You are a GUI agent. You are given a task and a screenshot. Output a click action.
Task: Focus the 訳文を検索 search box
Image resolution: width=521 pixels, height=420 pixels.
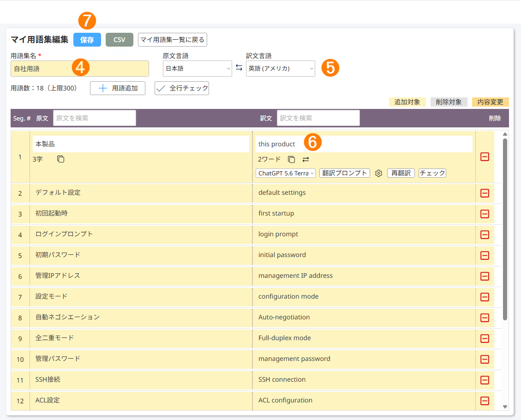pos(318,118)
